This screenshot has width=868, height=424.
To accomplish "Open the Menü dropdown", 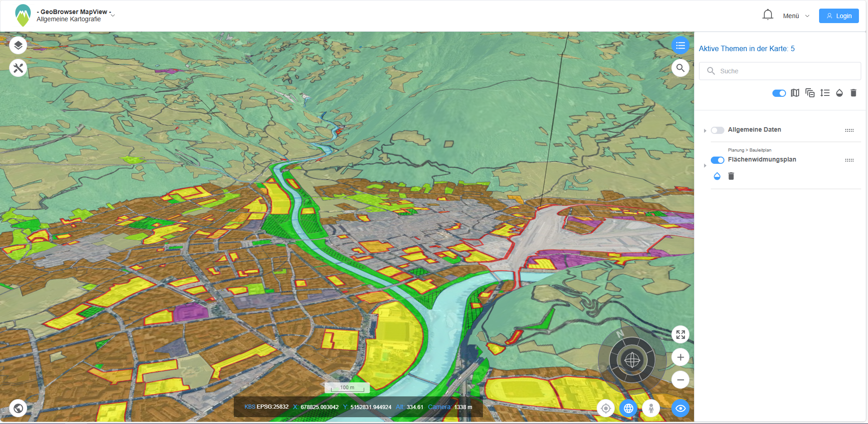I will (796, 16).
